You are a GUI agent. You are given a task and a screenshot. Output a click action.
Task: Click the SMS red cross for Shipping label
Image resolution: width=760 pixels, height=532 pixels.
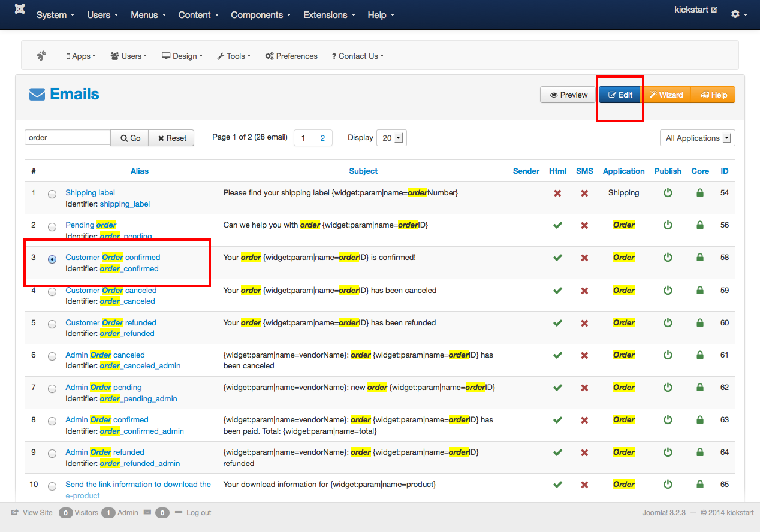[x=584, y=193]
